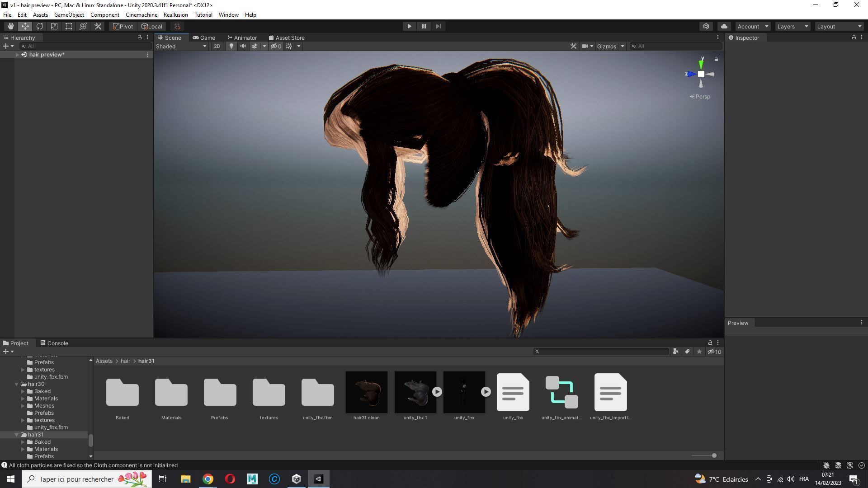Select the Rotate tool
The width and height of the screenshot is (868, 488).
(x=40, y=26)
